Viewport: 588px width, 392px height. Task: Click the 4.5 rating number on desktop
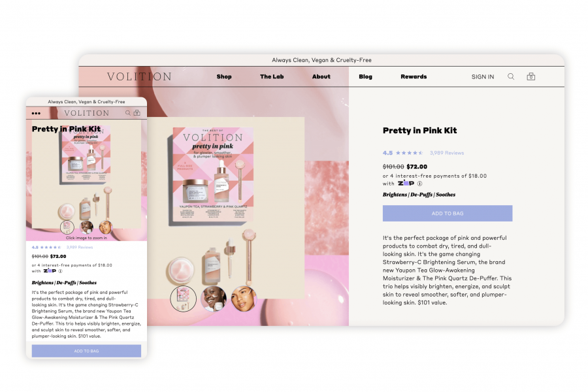[x=387, y=153]
